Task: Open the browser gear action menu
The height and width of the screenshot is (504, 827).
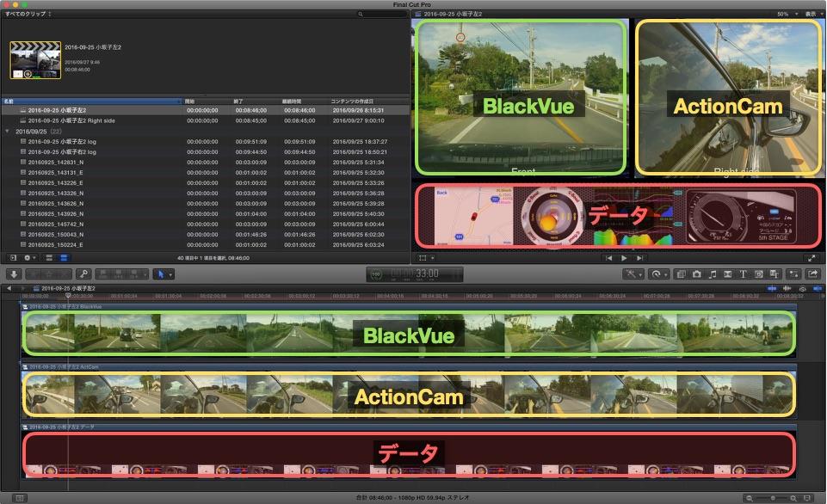Action: pyautogui.click(x=29, y=258)
